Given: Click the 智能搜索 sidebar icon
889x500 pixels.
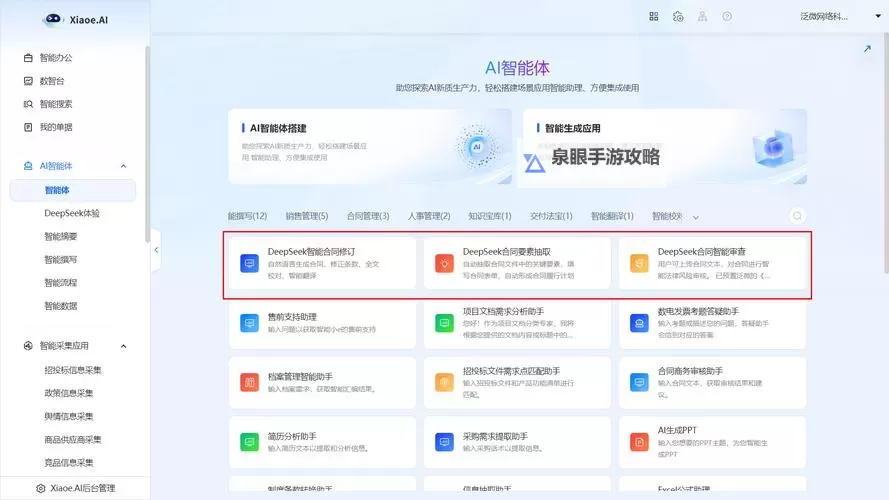Looking at the screenshot, I should 28,104.
